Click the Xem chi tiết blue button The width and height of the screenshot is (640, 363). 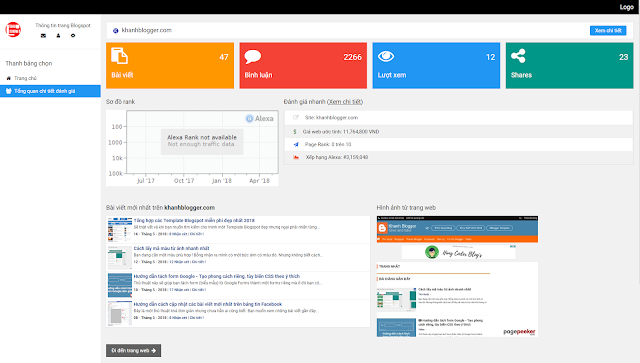[608, 31]
